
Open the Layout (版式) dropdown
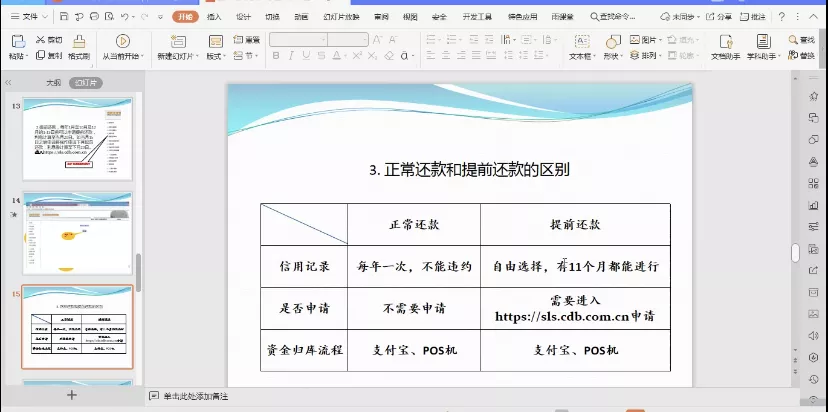click(215, 56)
